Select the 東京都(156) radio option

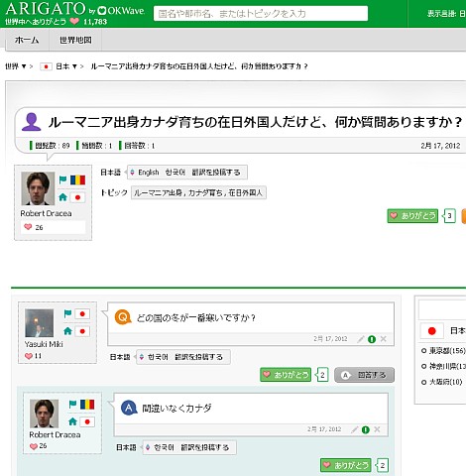[423, 351]
